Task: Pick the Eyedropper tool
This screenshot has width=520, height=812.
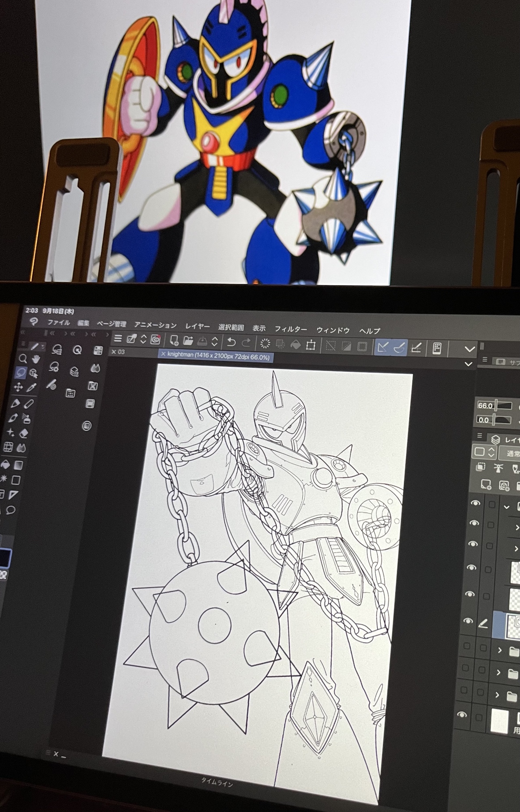Action: [x=32, y=387]
